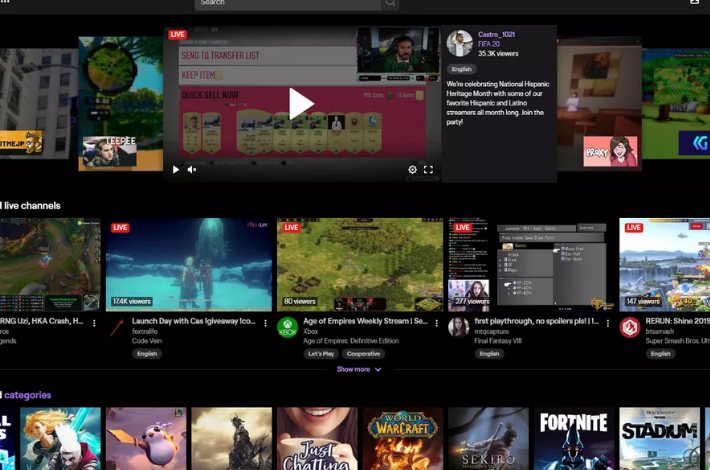Open 'Age of Empires Weekly Stream' title
This screenshot has height=470, width=710.
[365, 321]
